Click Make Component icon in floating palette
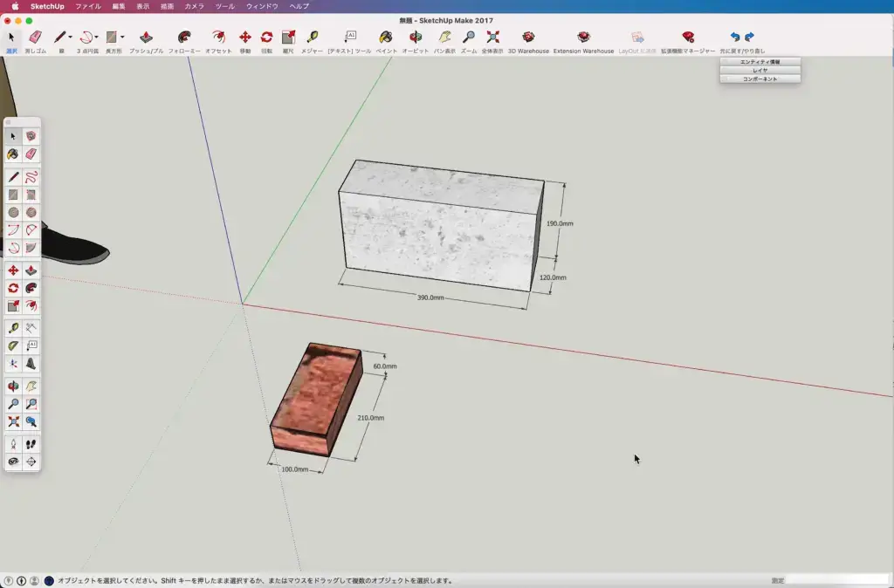This screenshot has width=894, height=588. [x=31, y=136]
